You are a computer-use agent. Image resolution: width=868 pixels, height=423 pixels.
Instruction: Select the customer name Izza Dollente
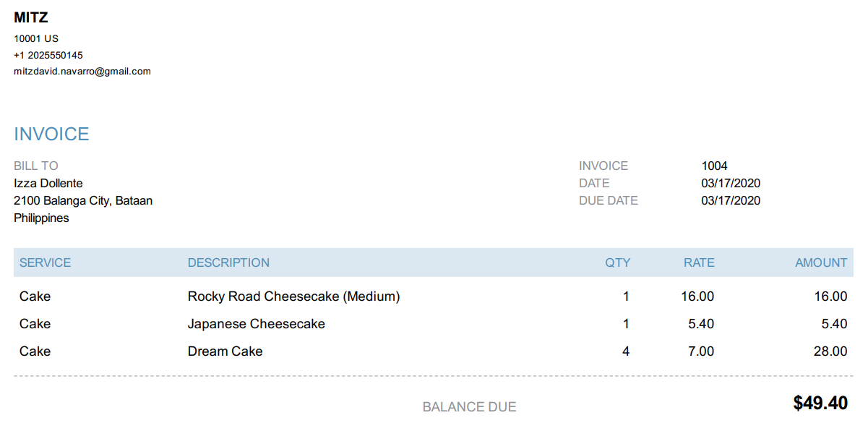[48, 183]
